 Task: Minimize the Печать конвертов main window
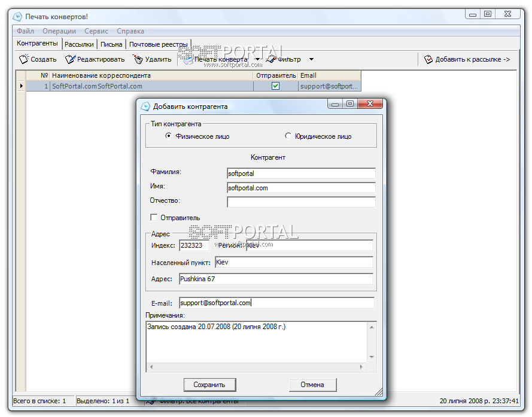[x=472, y=14]
